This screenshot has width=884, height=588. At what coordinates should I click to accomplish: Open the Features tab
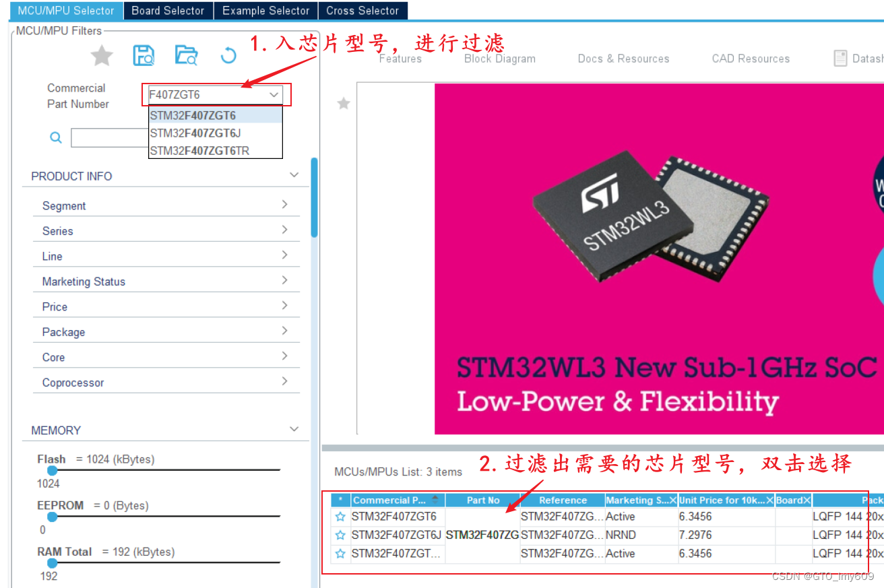(x=400, y=59)
